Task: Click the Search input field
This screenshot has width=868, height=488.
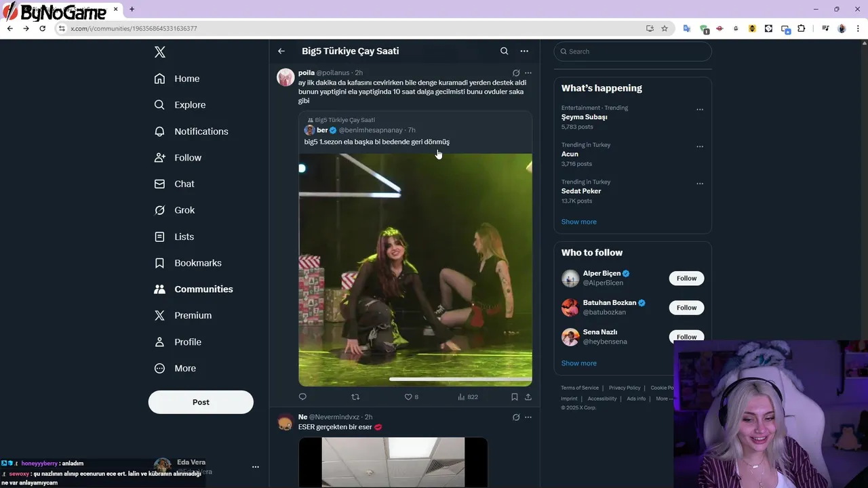Action: click(633, 52)
